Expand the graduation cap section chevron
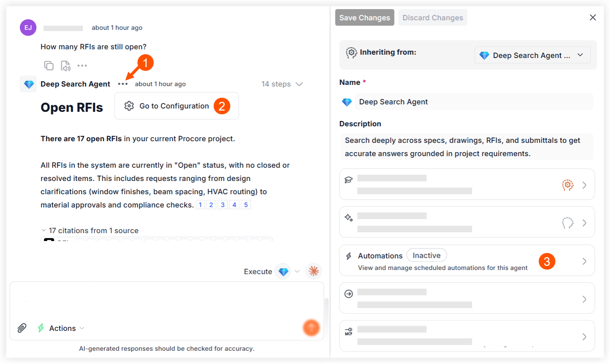This screenshot has height=364, width=610. [x=584, y=185]
